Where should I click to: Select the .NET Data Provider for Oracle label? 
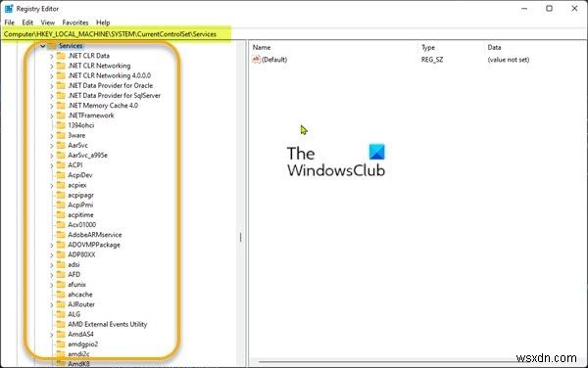pos(110,85)
